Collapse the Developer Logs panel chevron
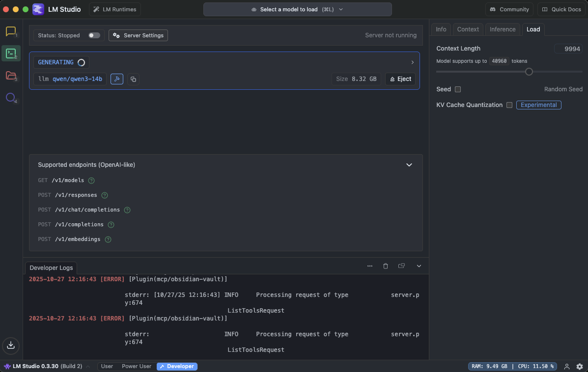This screenshot has width=588, height=372. point(419,266)
